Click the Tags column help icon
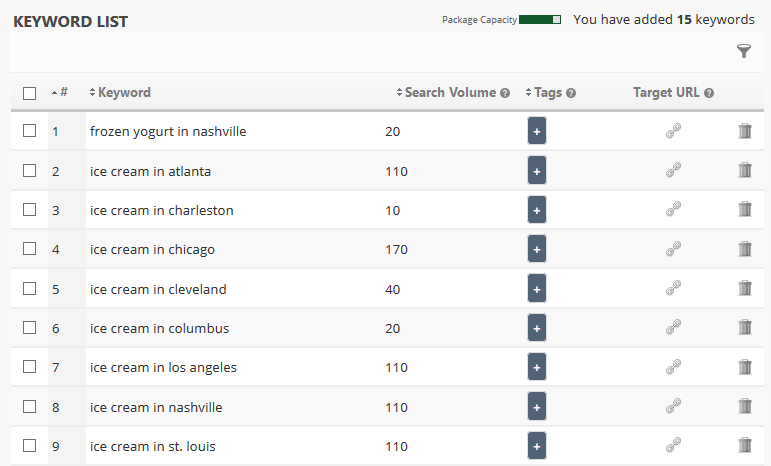771x466 pixels. 571,93
